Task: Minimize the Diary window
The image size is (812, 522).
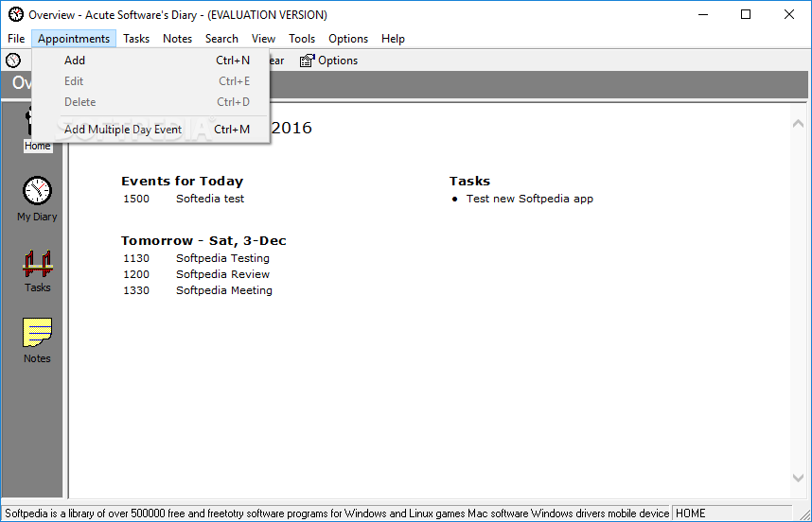Action: click(703, 14)
